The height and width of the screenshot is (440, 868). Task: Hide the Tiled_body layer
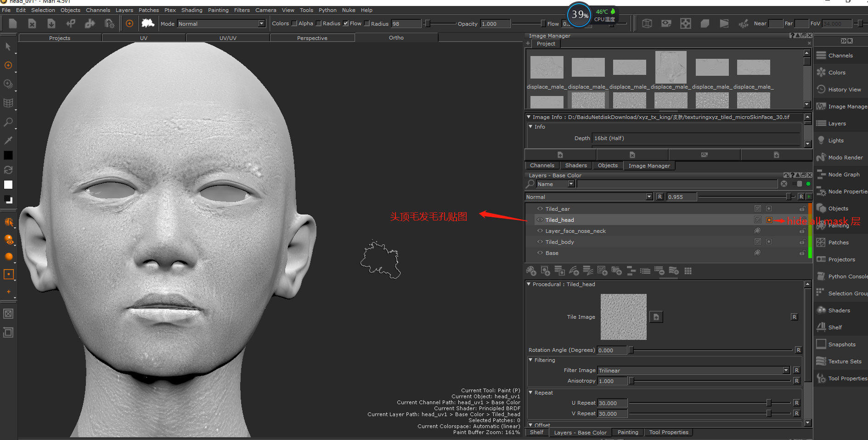pyautogui.click(x=540, y=242)
